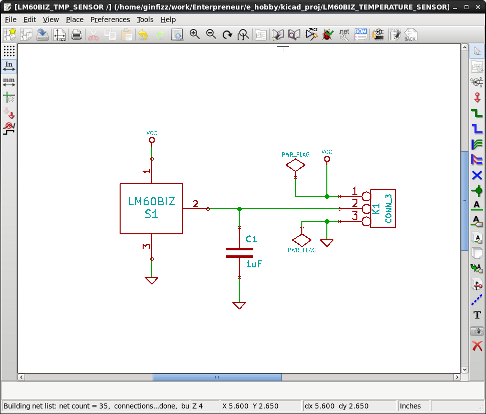The image size is (486, 414).
Task: Open the hierarchy navigator
Action: (261, 34)
